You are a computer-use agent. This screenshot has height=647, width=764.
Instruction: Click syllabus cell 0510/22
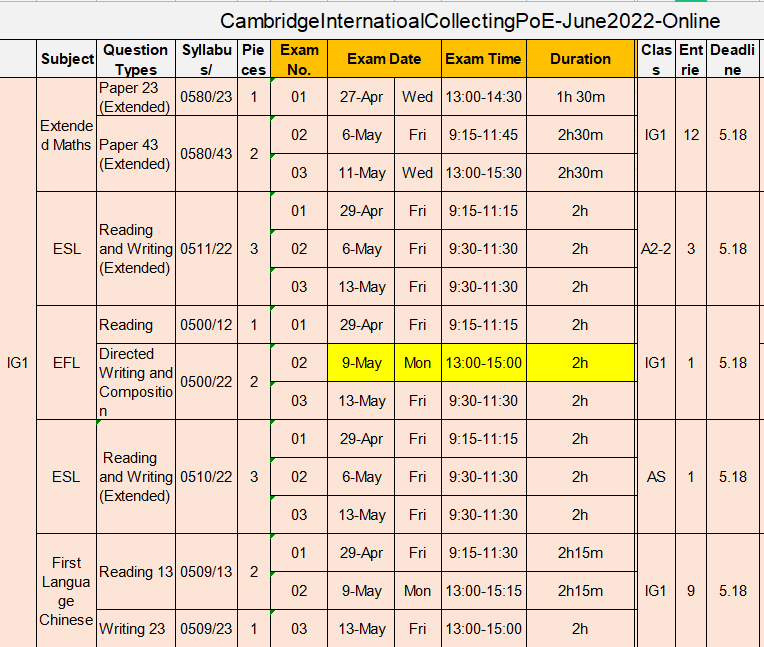coord(207,477)
